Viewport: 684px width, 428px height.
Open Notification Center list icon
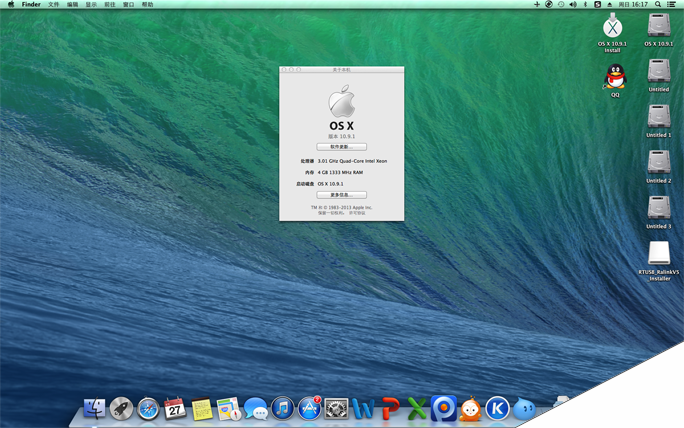click(671, 4)
